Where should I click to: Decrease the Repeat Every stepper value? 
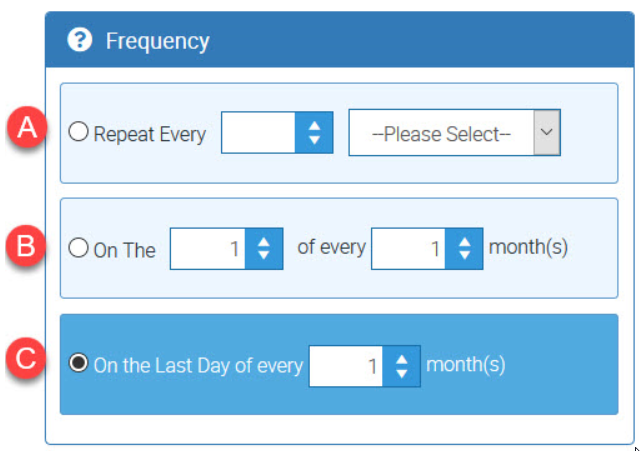(x=314, y=141)
